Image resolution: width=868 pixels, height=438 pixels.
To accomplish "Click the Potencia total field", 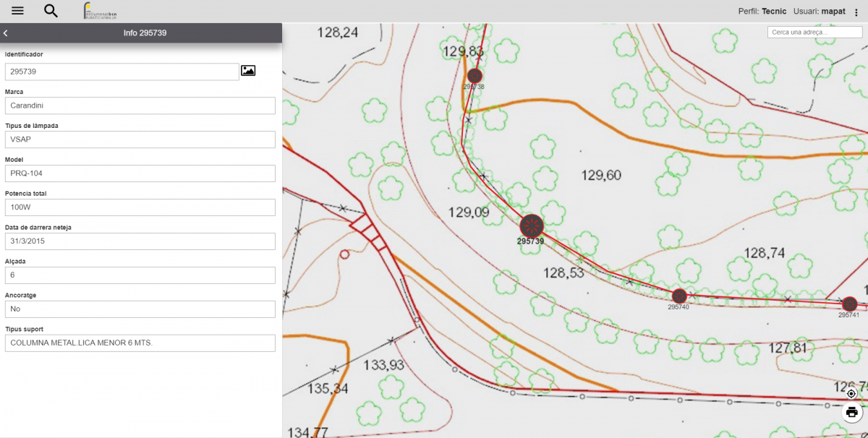I will (140, 207).
